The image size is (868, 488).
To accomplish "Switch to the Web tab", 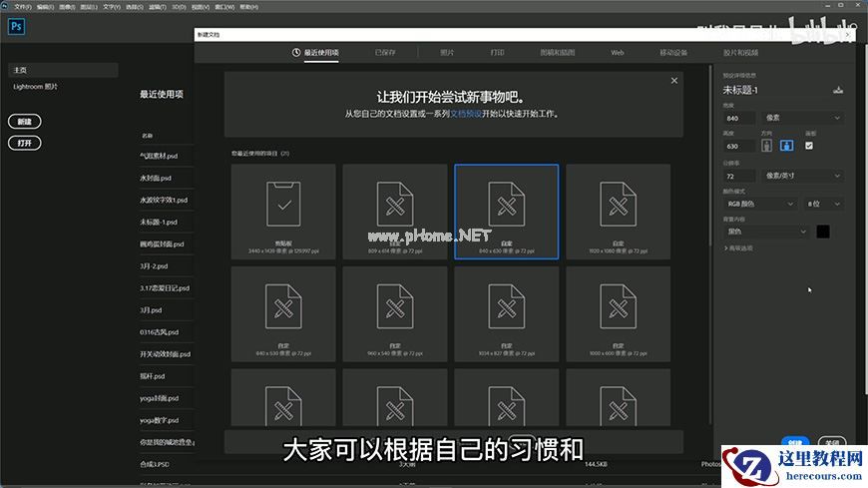I will tap(618, 53).
